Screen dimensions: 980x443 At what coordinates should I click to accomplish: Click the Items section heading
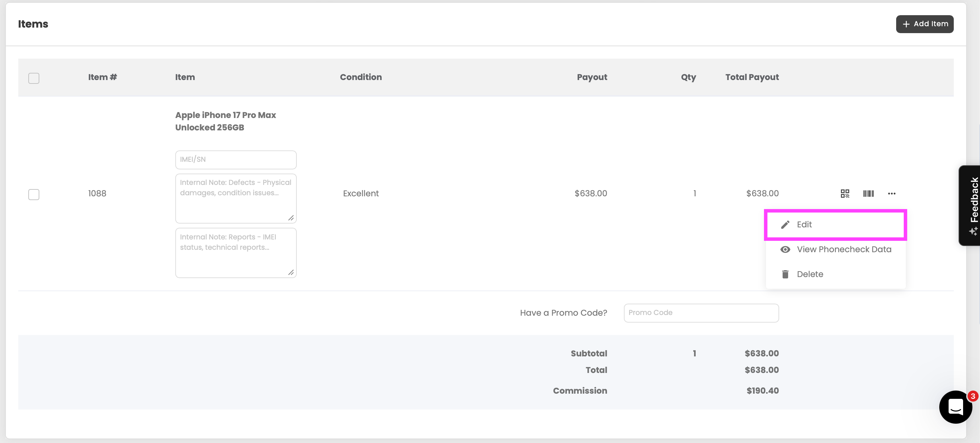click(33, 24)
